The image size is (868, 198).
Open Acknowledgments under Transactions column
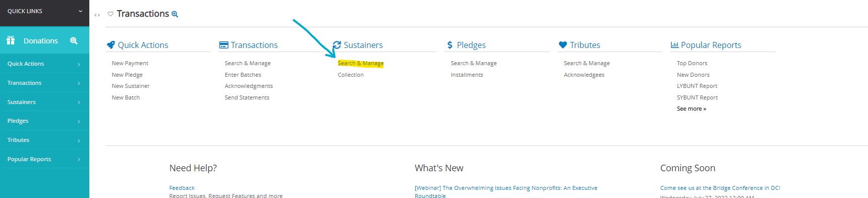(x=249, y=86)
